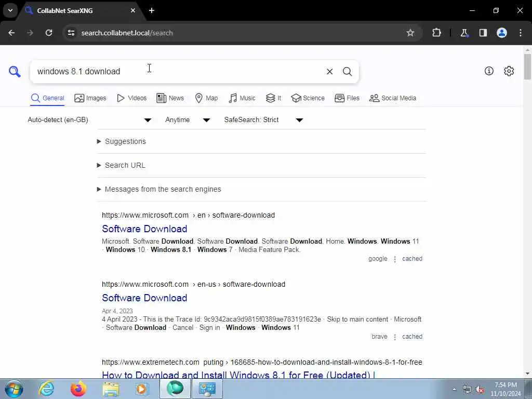Open cached version of brave result
Screen dimensions: 532x399
pyautogui.click(x=412, y=337)
